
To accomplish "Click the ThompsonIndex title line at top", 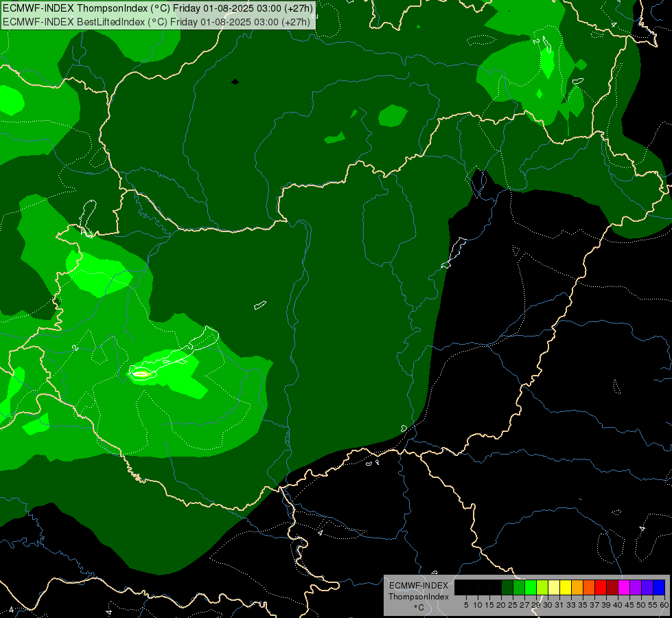I will coord(158,8).
